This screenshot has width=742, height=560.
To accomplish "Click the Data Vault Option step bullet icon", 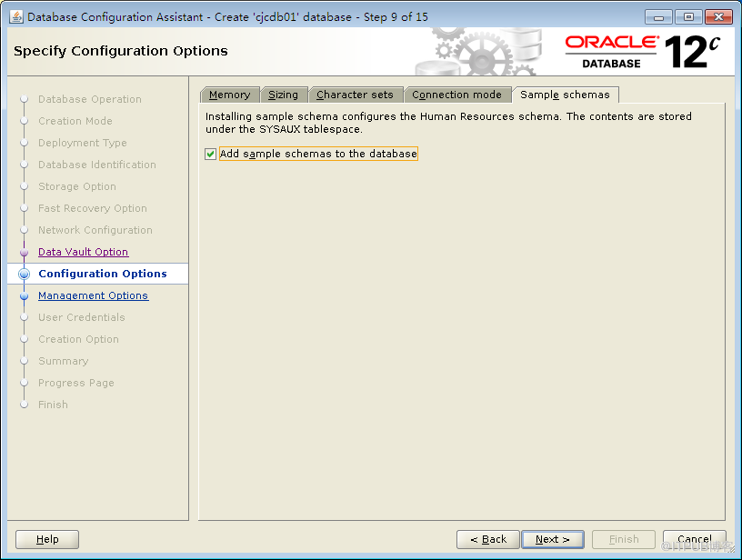I will [x=25, y=253].
